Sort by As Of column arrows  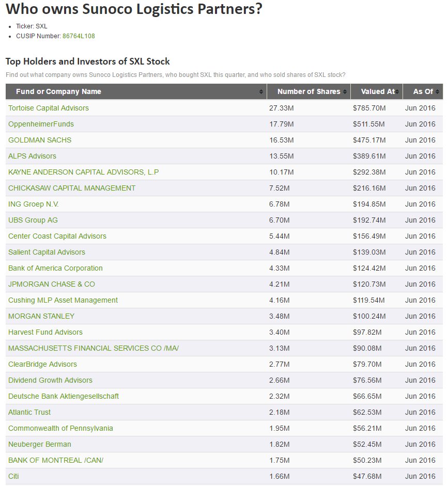coord(437,92)
